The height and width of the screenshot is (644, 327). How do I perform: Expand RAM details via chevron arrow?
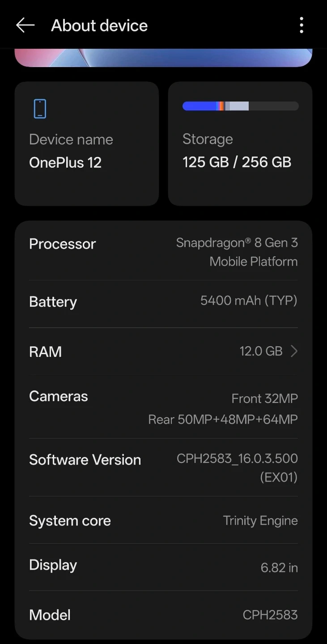294,351
